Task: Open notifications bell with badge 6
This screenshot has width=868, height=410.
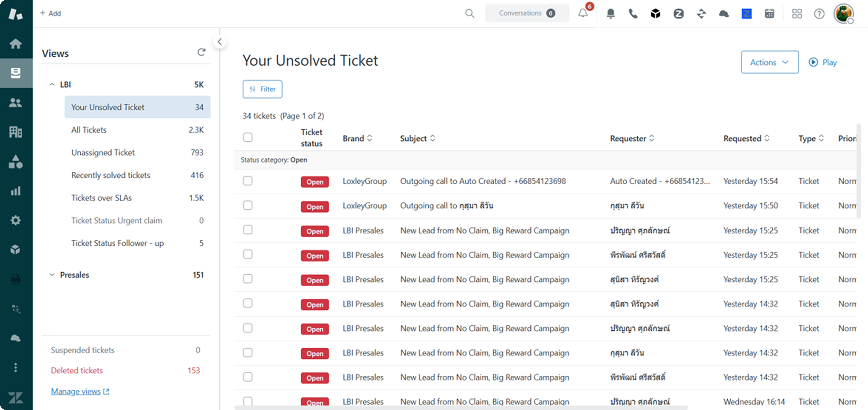Action: [x=583, y=14]
